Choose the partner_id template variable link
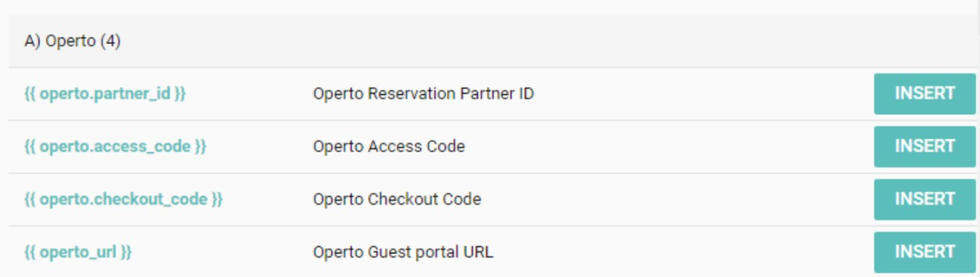 [x=105, y=94]
